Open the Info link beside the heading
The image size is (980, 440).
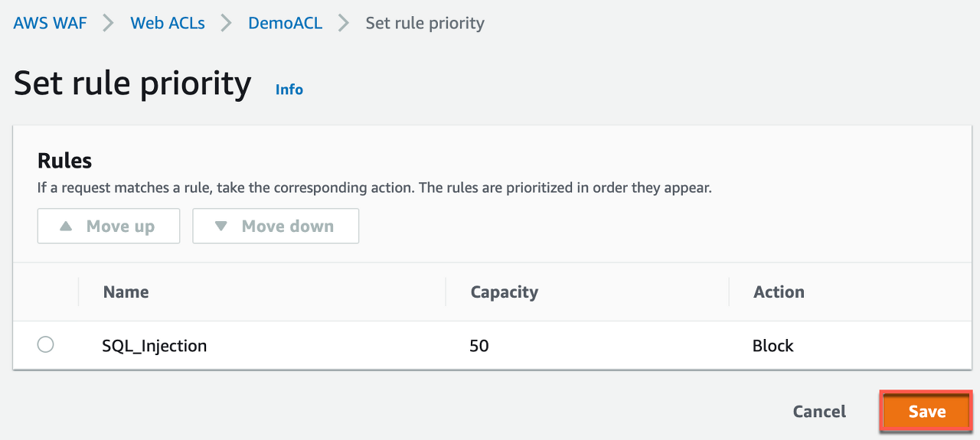coord(289,90)
